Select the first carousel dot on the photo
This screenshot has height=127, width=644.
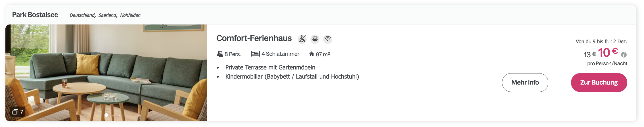click(x=106, y=115)
